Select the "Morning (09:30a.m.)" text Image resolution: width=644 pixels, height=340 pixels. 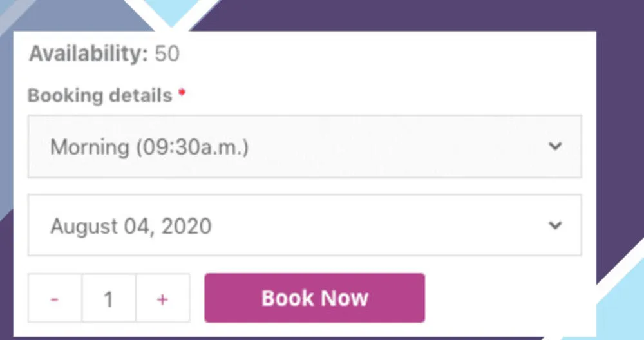pos(149,147)
